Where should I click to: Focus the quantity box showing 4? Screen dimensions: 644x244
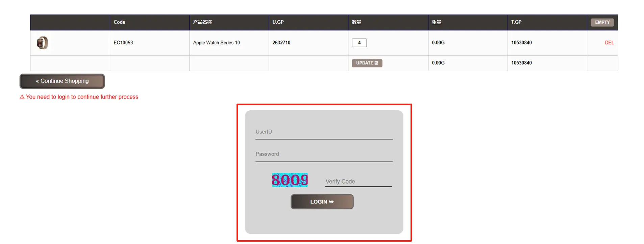pos(359,43)
